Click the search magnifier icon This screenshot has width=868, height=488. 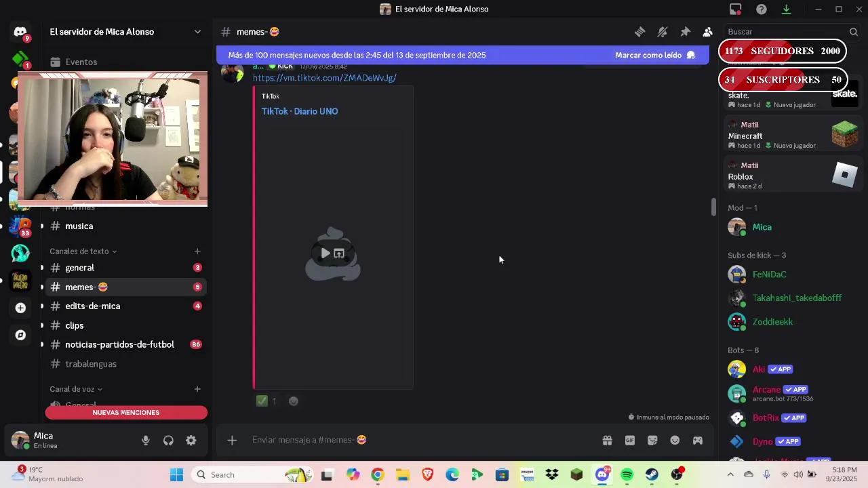(x=854, y=32)
